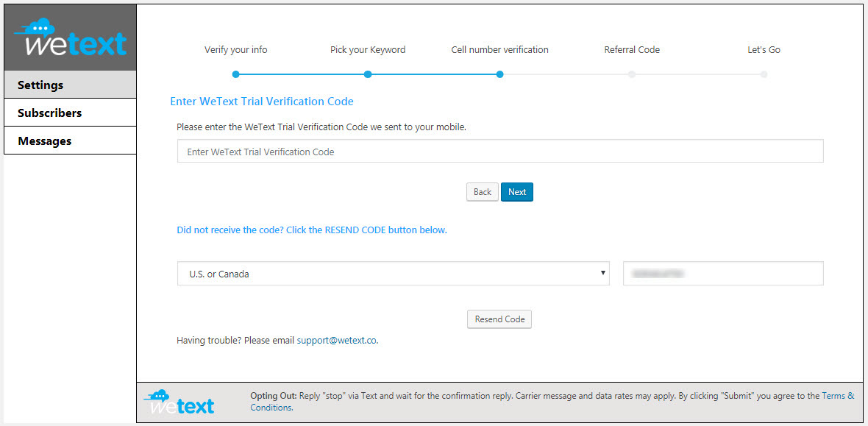Click the 'Verify your info' step dot

(x=236, y=74)
